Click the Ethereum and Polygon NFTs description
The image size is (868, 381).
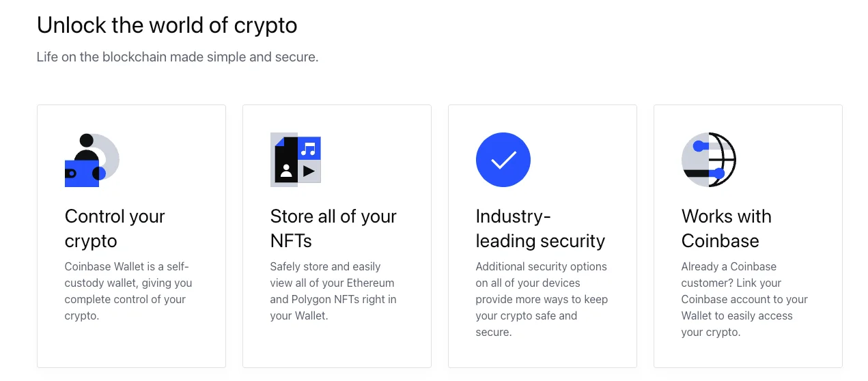coord(333,291)
